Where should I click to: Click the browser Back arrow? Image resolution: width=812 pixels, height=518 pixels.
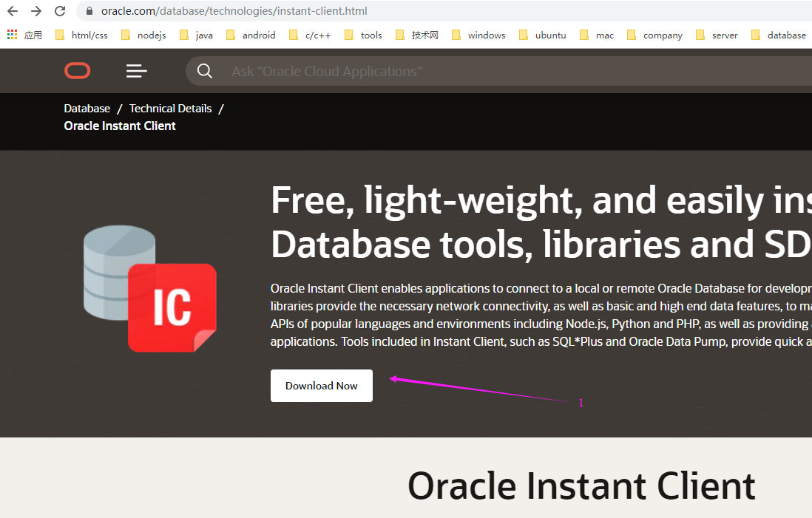(13, 11)
